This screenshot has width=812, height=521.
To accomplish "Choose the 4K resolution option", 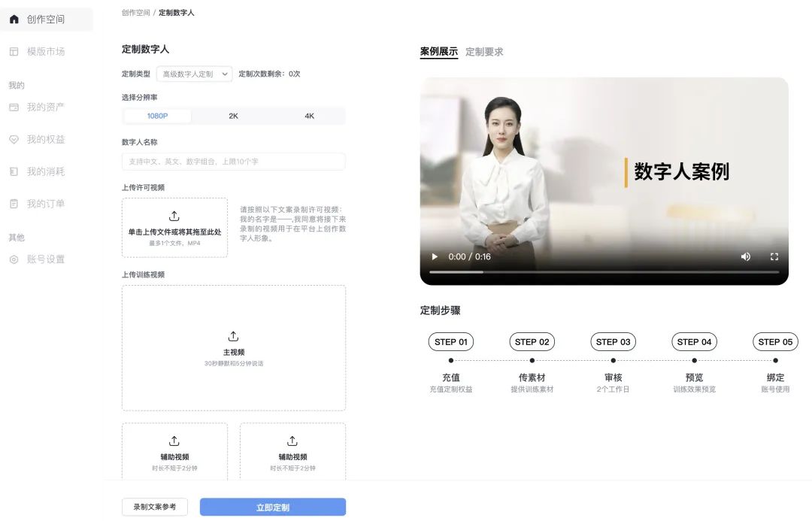I will (x=308, y=116).
